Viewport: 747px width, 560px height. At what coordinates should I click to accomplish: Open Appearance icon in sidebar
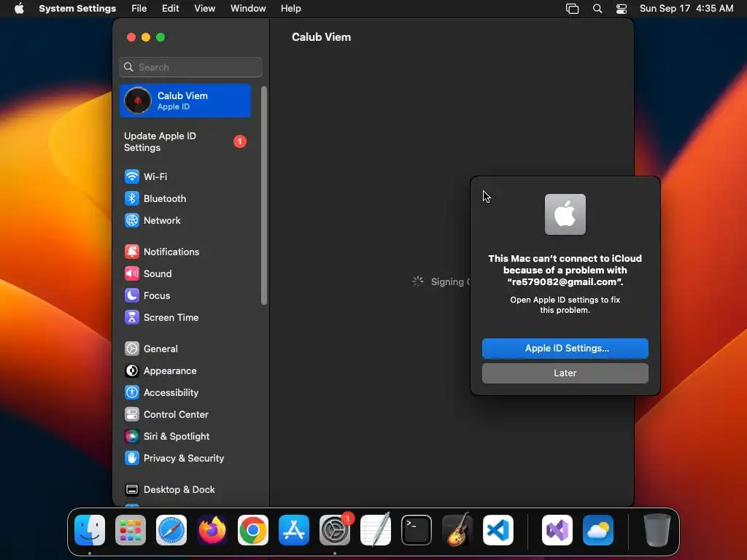[132, 371]
